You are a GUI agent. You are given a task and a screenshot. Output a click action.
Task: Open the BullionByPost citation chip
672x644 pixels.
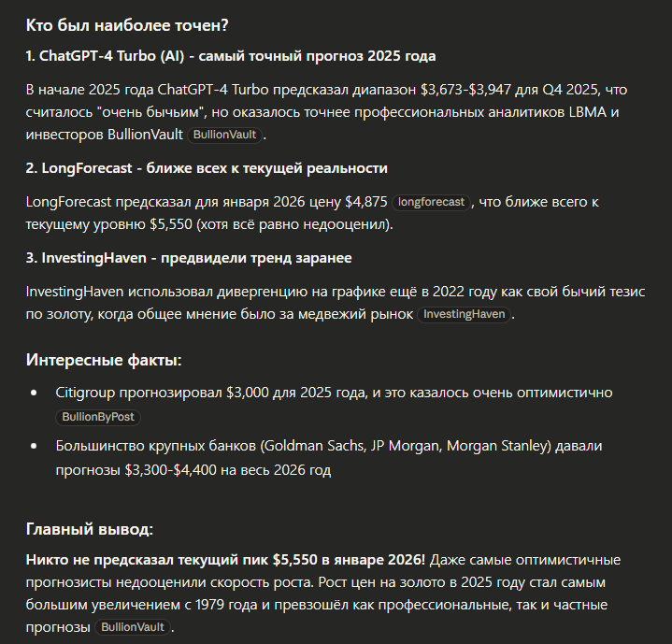[99, 417]
